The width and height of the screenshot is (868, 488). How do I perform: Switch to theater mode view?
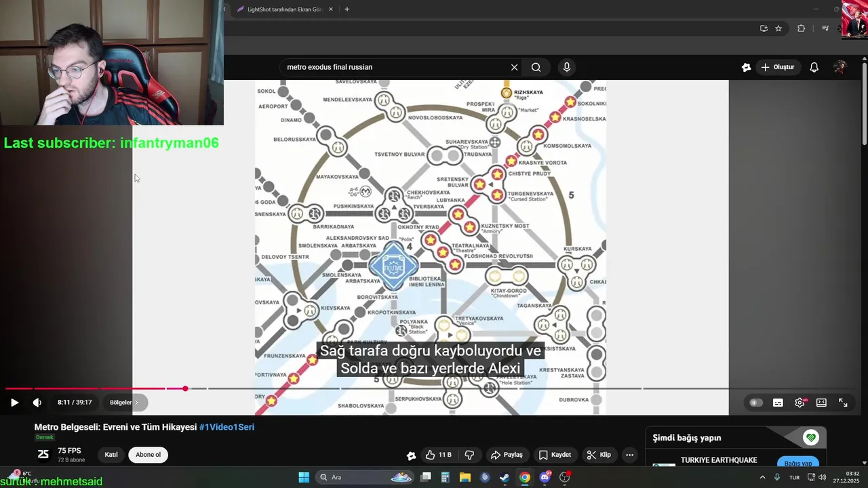tap(821, 403)
